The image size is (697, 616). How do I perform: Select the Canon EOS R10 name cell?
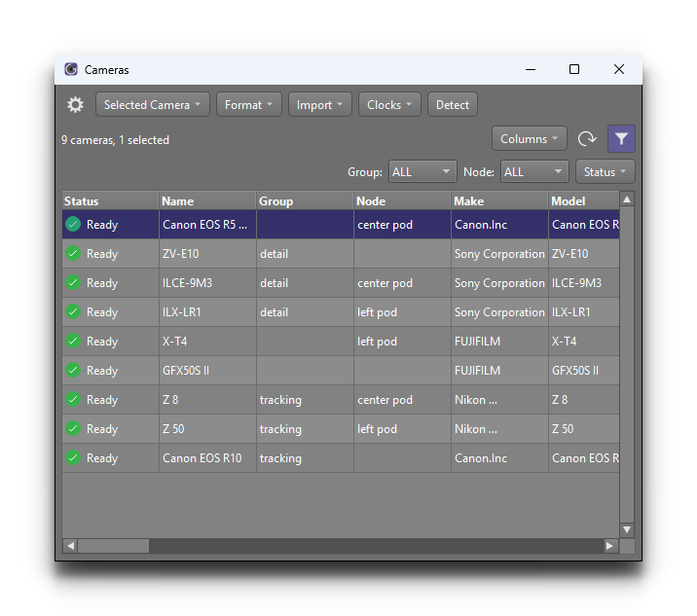(x=207, y=457)
